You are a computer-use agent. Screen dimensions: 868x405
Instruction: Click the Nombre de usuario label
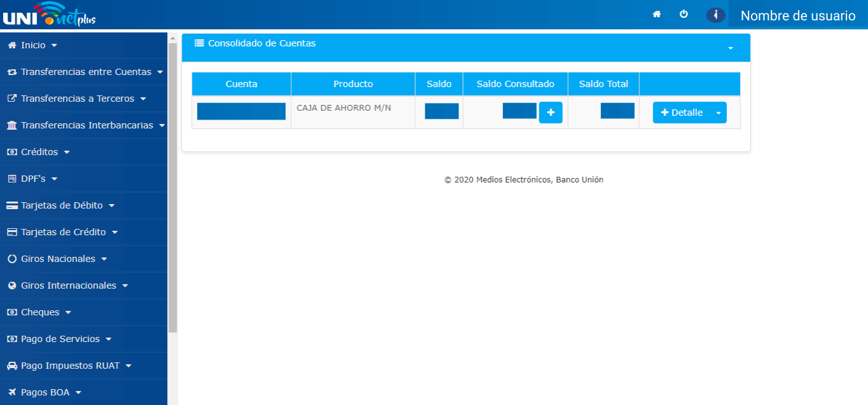[797, 16]
